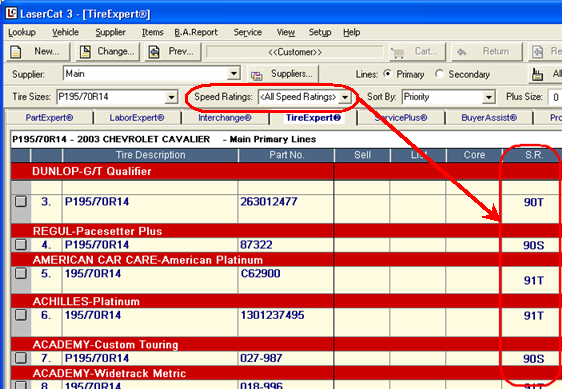
Task: Expand the Sort By Priority dropdown
Action: click(489, 97)
